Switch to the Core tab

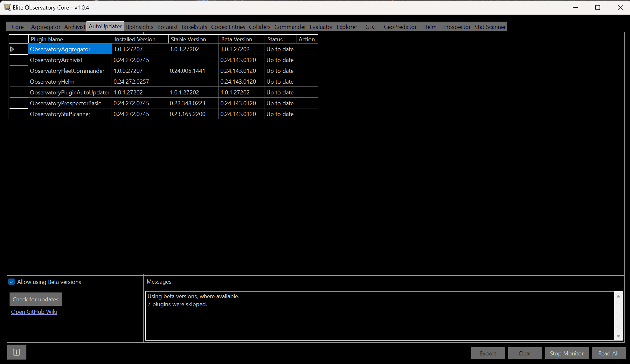[x=18, y=27]
